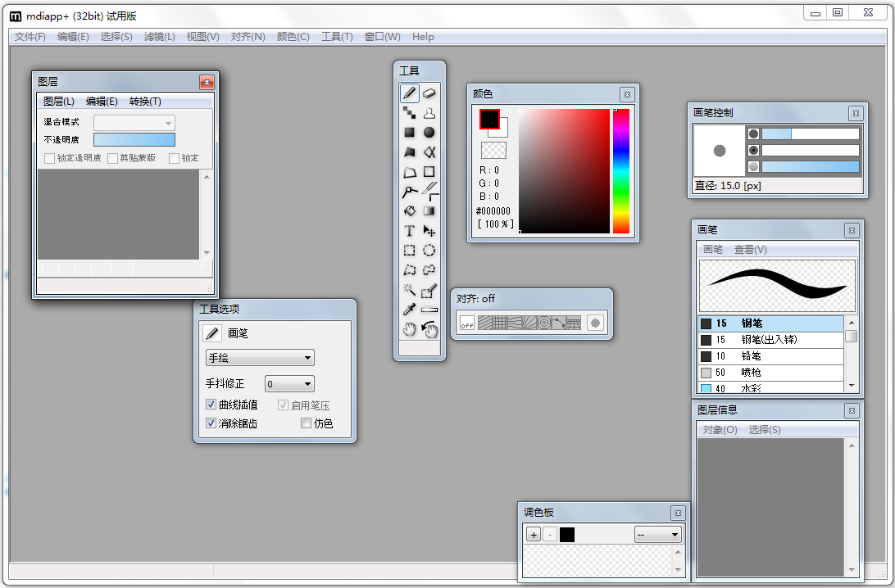Select the 钢笔(出入锋) brush preset
Image resolution: width=895 pixels, height=588 pixels.
[770, 339]
